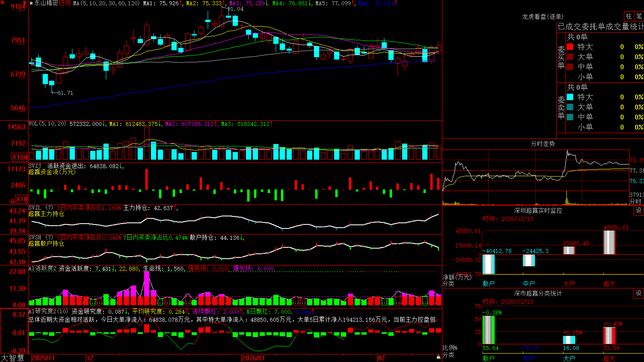Click the 15987.48 大户 bar in 实时监控
The width and height of the screenshot is (644, 362).
click(x=569, y=250)
